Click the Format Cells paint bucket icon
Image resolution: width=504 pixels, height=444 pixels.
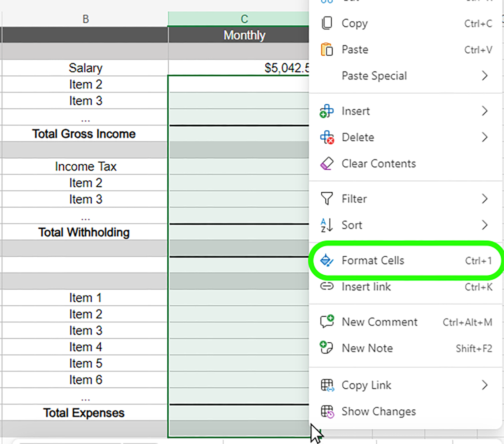point(327,260)
